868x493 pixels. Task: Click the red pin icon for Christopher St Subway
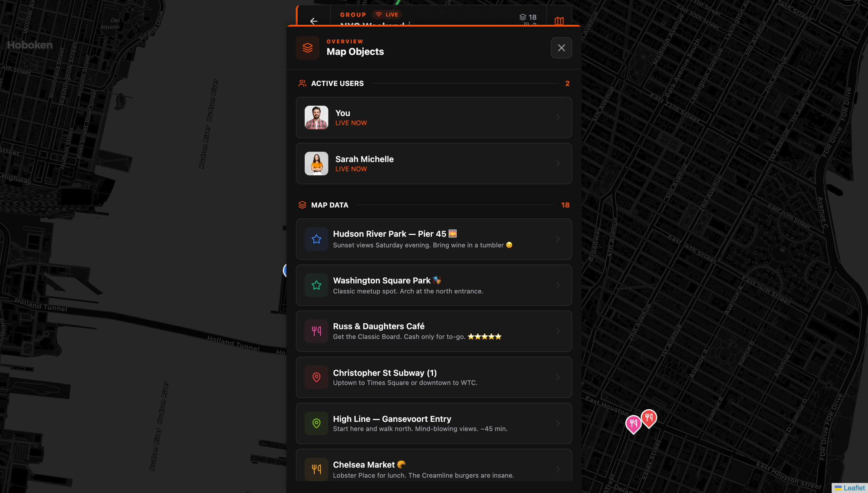[316, 377]
